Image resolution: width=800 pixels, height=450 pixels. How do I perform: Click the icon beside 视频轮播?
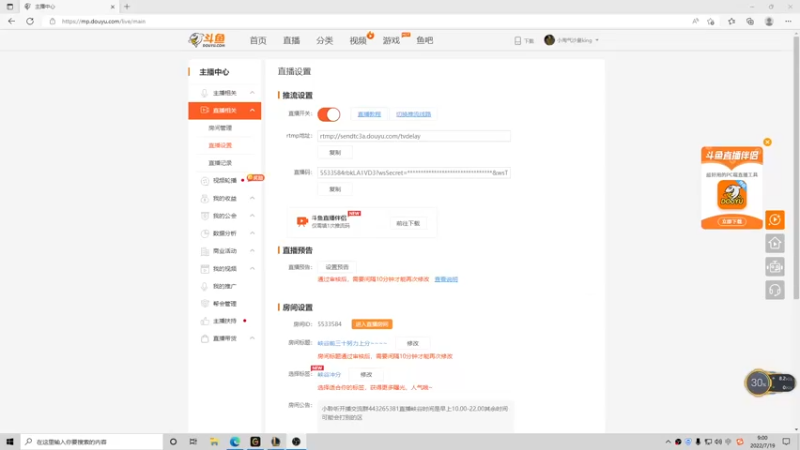[x=205, y=181]
